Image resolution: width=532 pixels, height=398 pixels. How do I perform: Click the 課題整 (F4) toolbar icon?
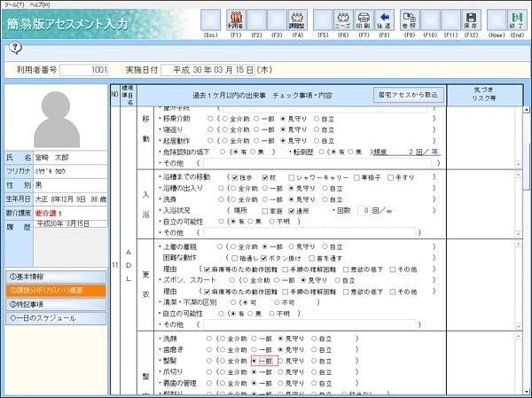[298, 20]
